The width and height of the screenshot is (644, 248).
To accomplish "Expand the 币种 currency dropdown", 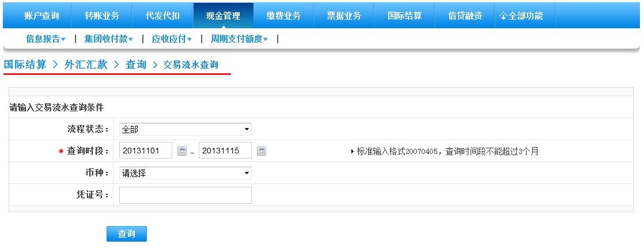I will [x=185, y=173].
